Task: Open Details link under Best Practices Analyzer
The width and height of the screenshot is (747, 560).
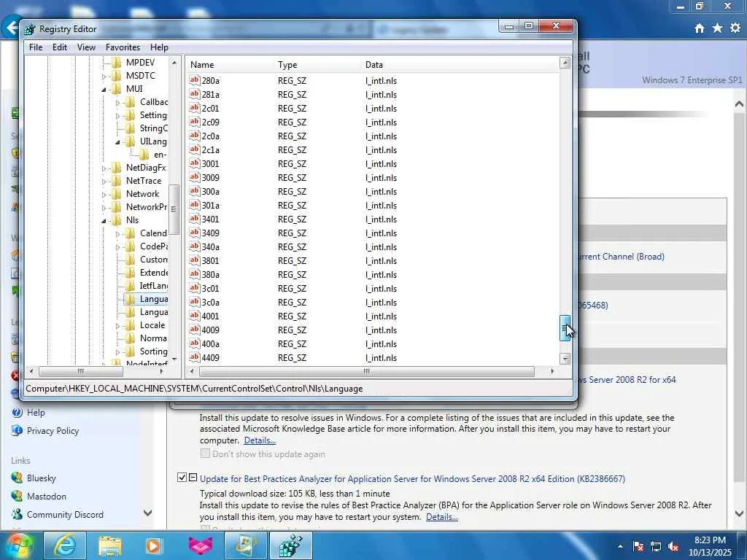Action: click(x=441, y=517)
